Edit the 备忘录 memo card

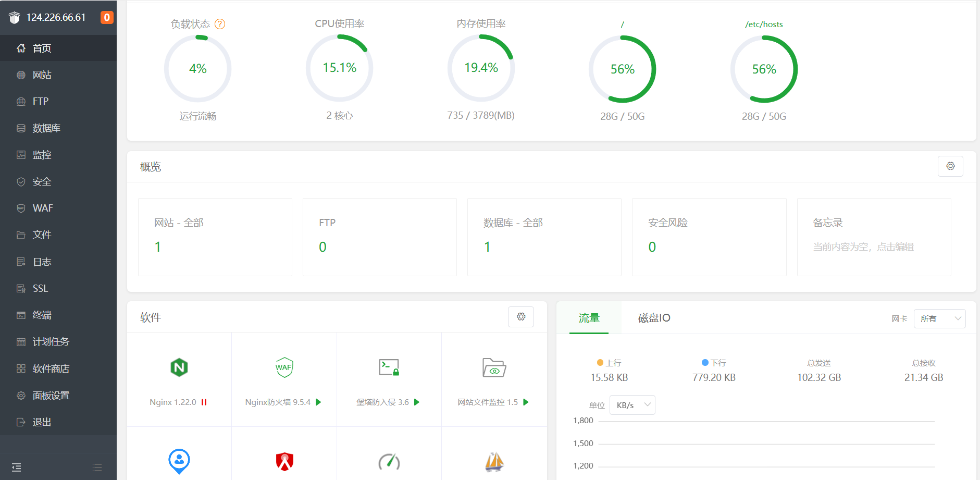click(x=874, y=237)
